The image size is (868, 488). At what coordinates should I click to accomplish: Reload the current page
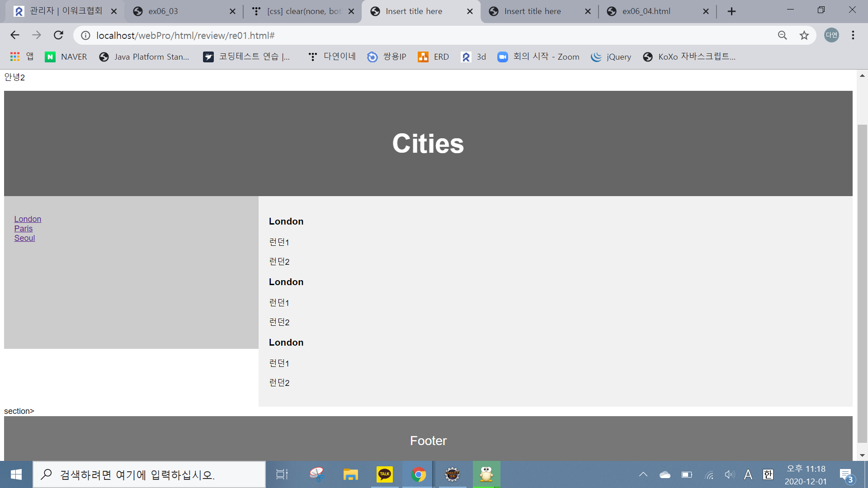(x=58, y=35)
